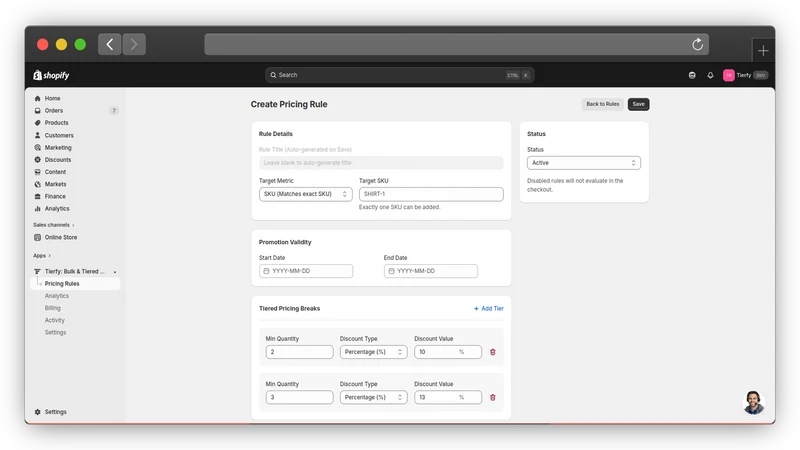Screen dimensions: 800x450
Task: Open the Discounts badge icon
Action: pyautogui.click(x=37, y=160)
